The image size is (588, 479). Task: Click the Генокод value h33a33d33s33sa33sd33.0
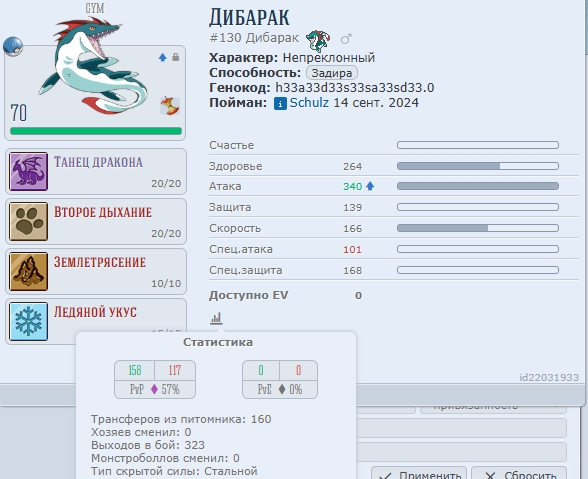[x=355, y=88]
